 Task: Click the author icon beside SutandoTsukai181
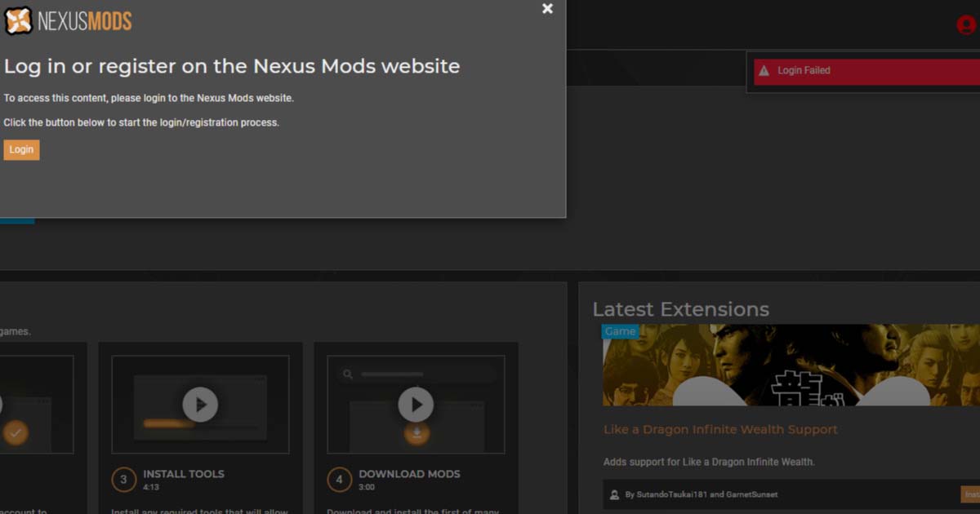point(614,494)
